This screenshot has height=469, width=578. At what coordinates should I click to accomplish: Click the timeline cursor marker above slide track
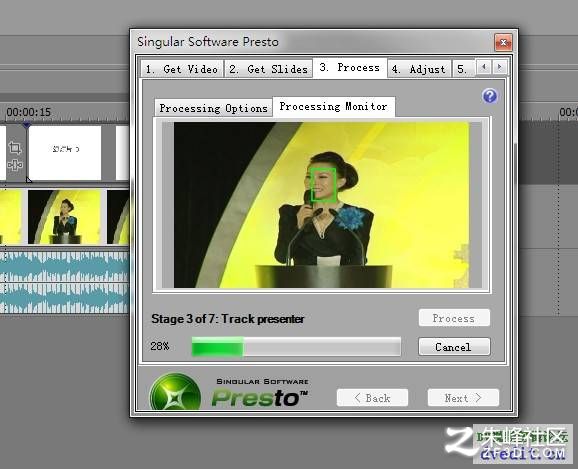pos(26,125)
